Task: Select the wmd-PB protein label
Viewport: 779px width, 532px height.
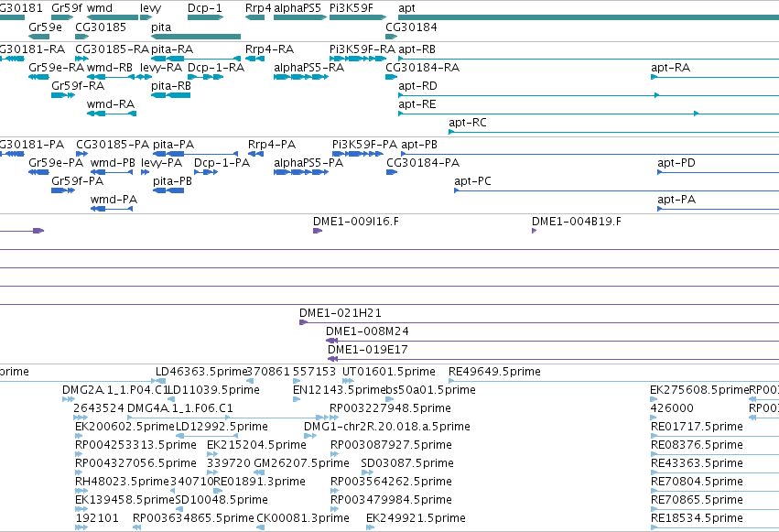Action: point(113,162)
